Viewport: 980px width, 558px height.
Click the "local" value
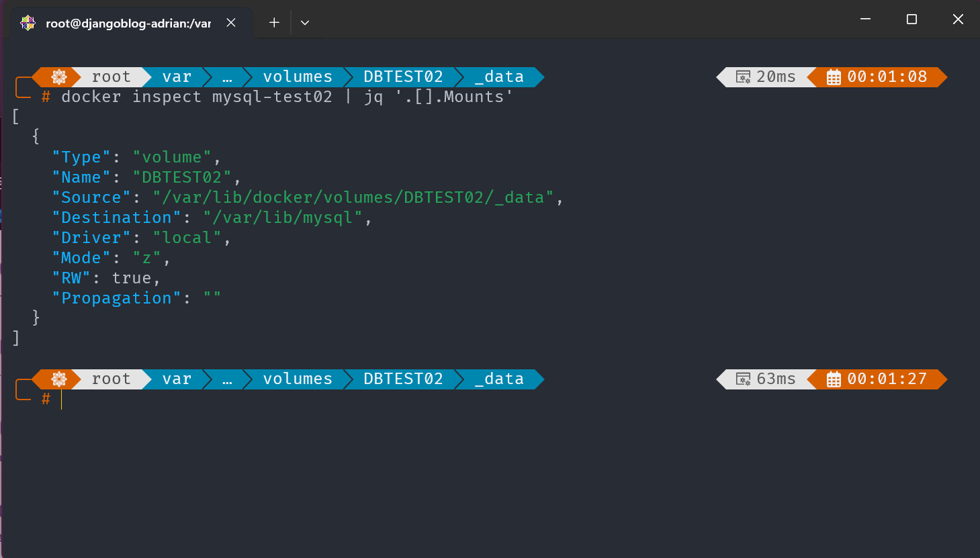(187, 238)
